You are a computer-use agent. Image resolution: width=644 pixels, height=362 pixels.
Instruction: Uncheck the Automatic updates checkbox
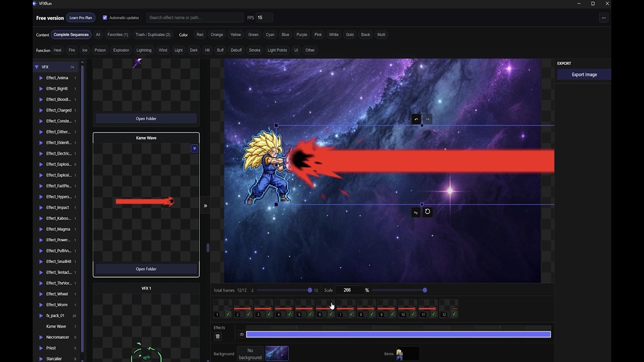click(105, 18)
